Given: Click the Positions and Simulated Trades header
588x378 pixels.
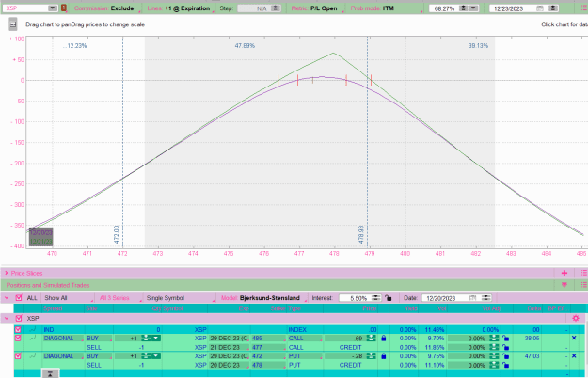Looking at the screenshot, I should 48,285.
